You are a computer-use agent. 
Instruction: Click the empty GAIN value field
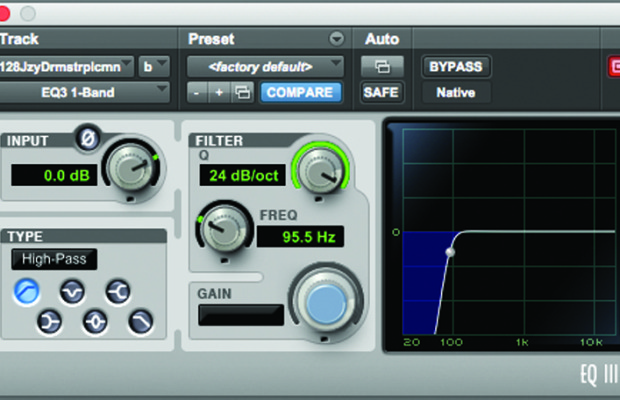[x=241, y=315]
